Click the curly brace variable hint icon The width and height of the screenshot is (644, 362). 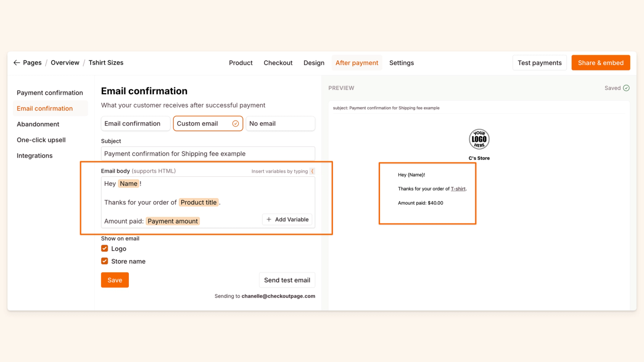(312, 171)
